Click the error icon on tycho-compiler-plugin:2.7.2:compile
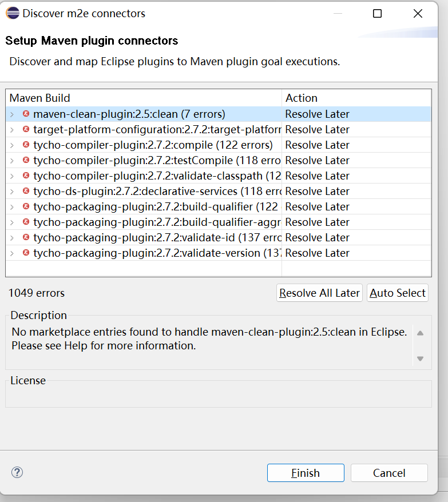The width and height of the screenshot is (448, 502). click(25, 145)
